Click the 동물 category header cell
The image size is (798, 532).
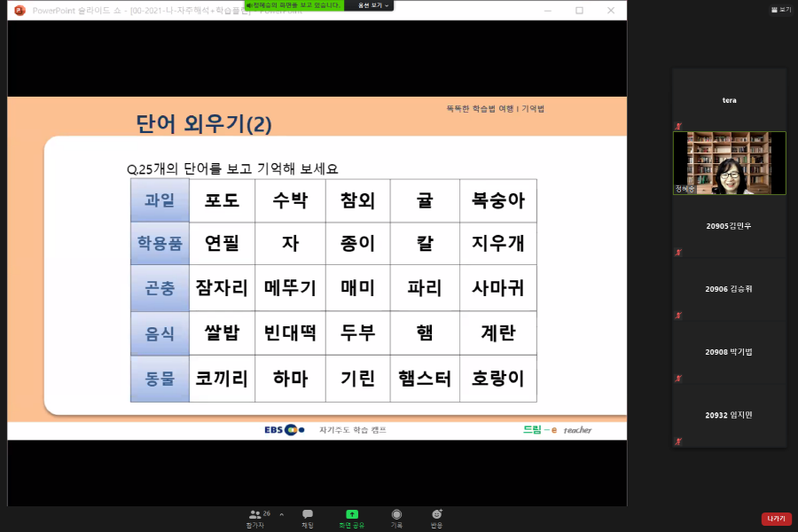(160, 379)
